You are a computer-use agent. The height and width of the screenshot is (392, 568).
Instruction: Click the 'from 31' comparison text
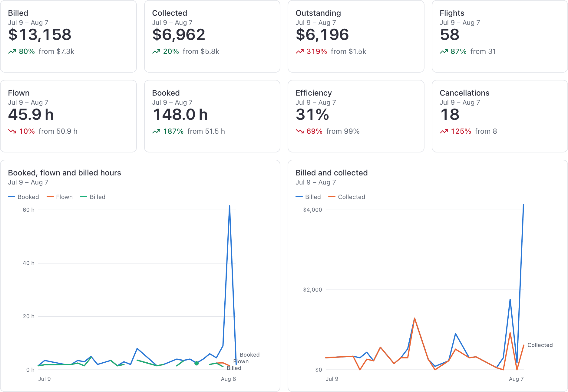483,51
